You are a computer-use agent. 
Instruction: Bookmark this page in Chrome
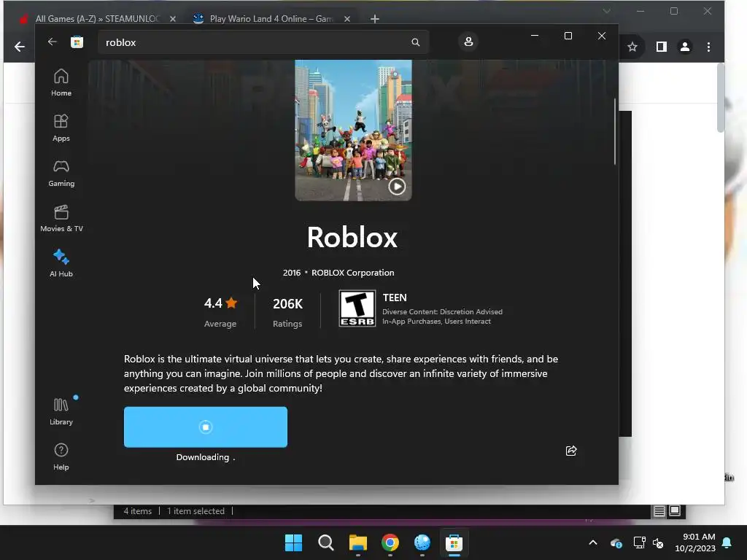click(632, 47)
